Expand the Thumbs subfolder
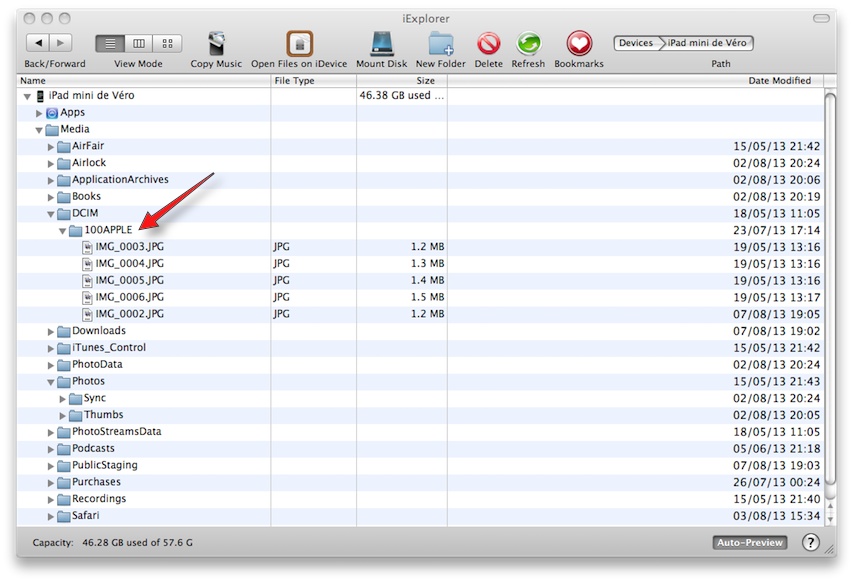Image resolution: width=854 pixels, height=582 pixels. [x=63, y=416]
